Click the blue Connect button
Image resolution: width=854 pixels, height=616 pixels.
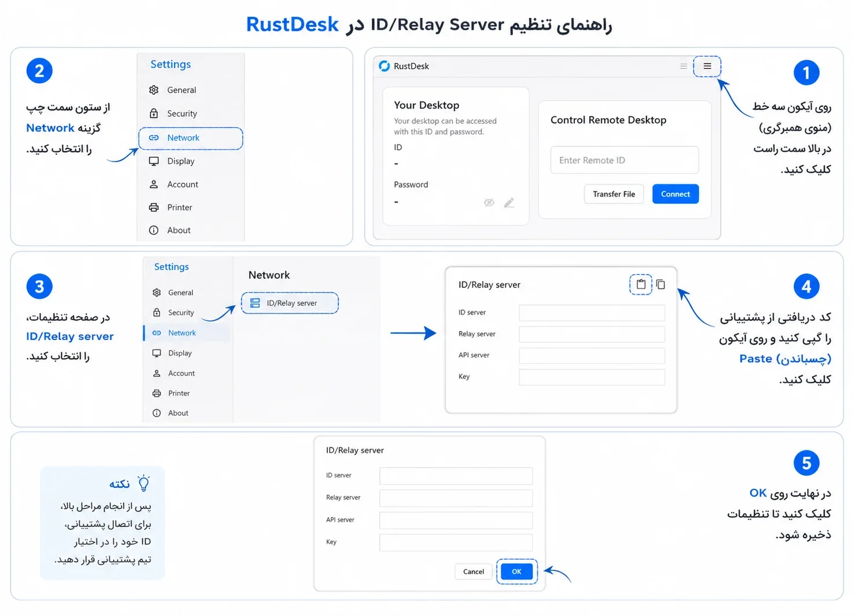pyautogui.click(x=675, y=194)
